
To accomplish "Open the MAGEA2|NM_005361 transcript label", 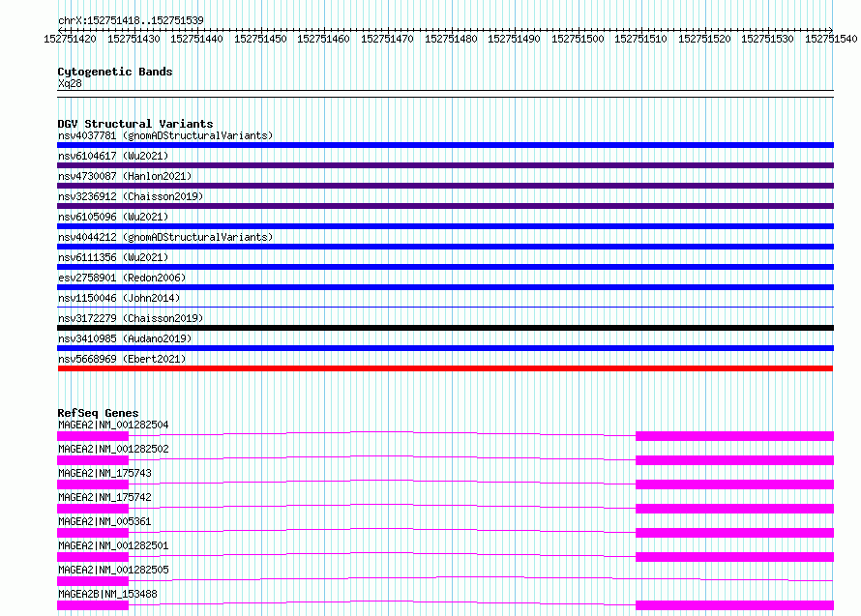I will tap(104, 521).
